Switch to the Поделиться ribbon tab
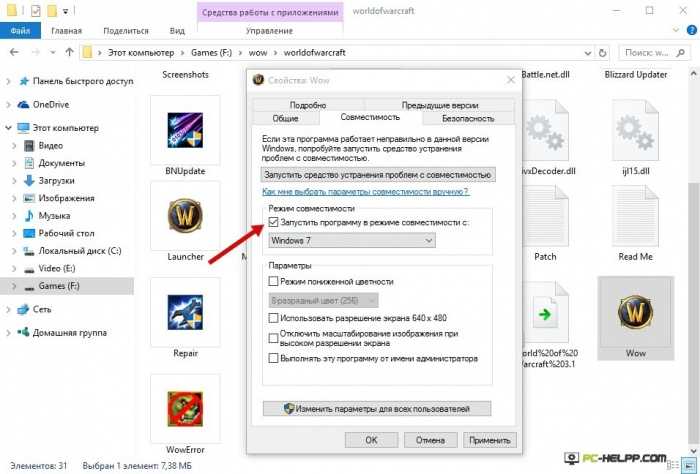 (126, 31)
